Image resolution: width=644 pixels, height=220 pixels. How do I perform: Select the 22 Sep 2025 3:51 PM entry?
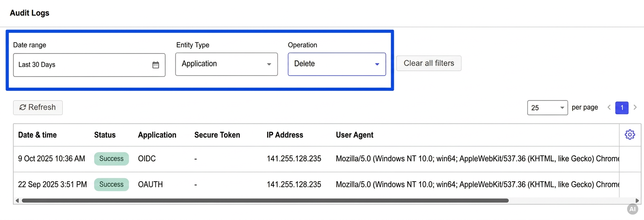pos(52,184)
